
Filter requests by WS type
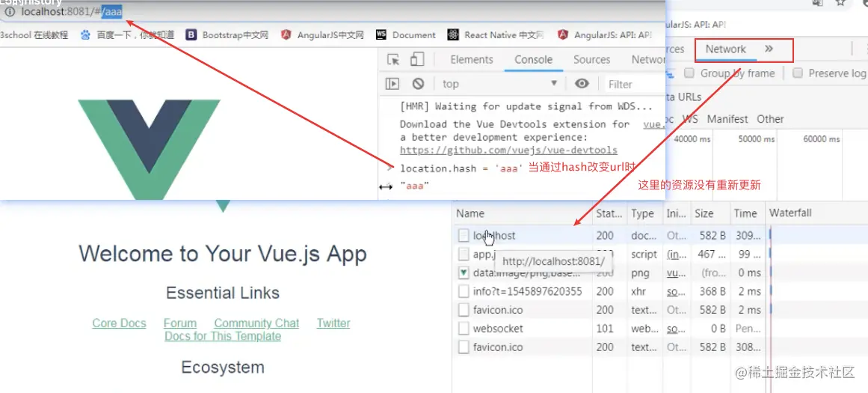pyautogui.click(x=690, y=119)
